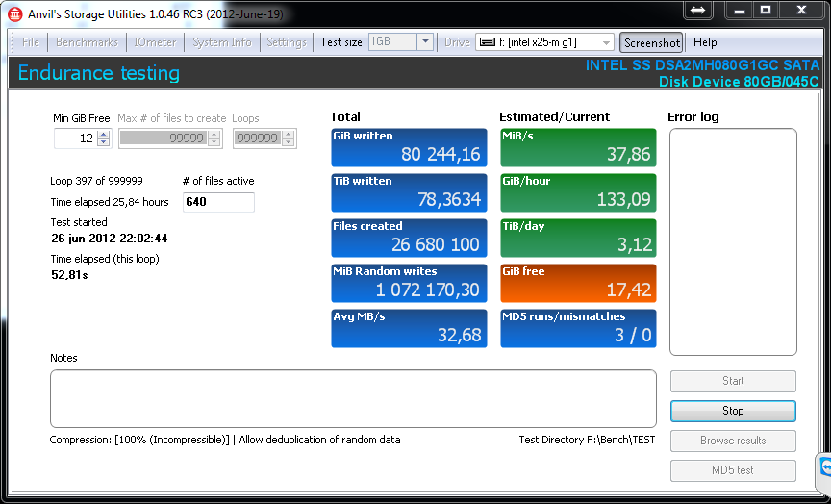Click the orange GiB free tile
The image size is (831, 504).
point(578,283)
